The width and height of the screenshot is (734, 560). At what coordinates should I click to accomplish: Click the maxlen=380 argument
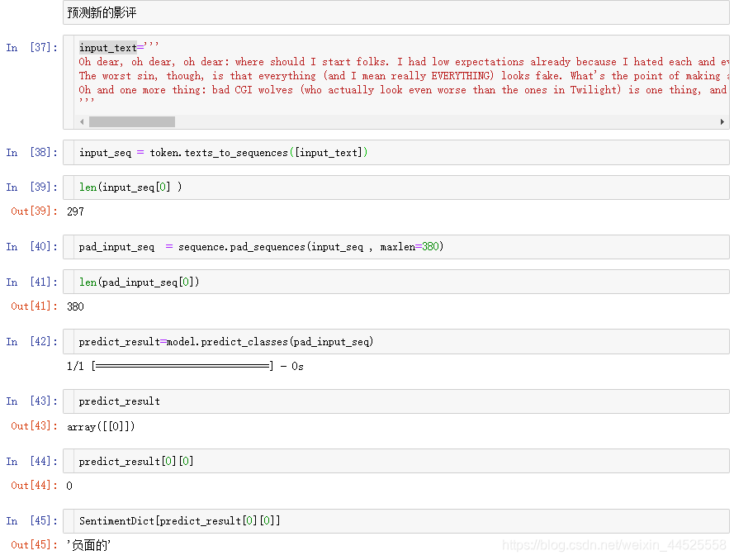tap(410, 247)
